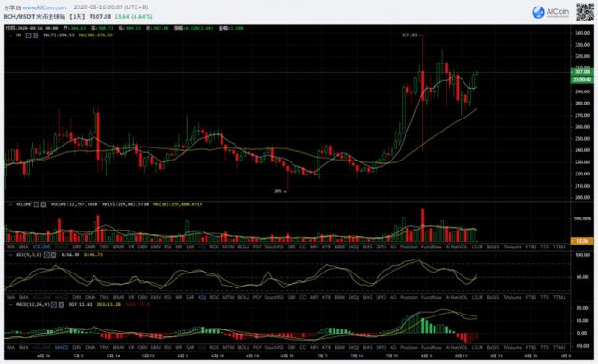
Task: Select FundFlow tab under the volume panel
Action: 432,247
